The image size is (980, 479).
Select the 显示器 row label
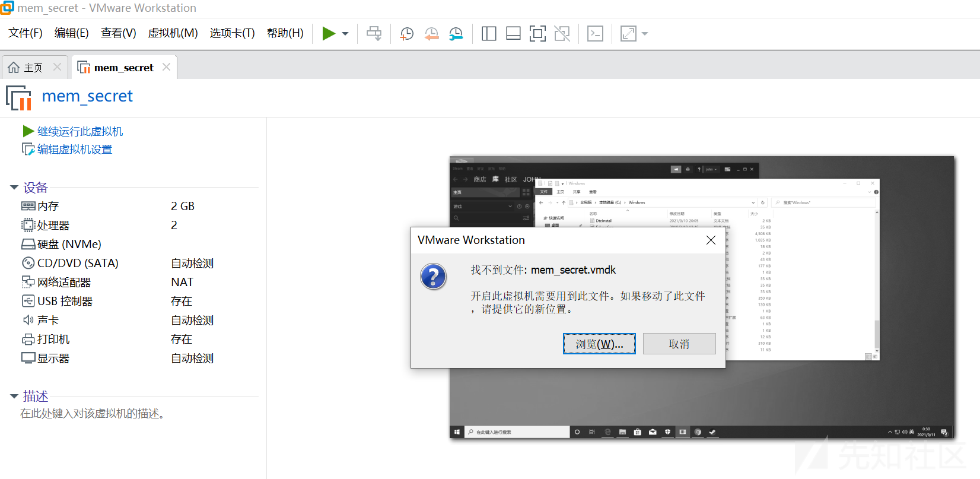tap(53, 358)
